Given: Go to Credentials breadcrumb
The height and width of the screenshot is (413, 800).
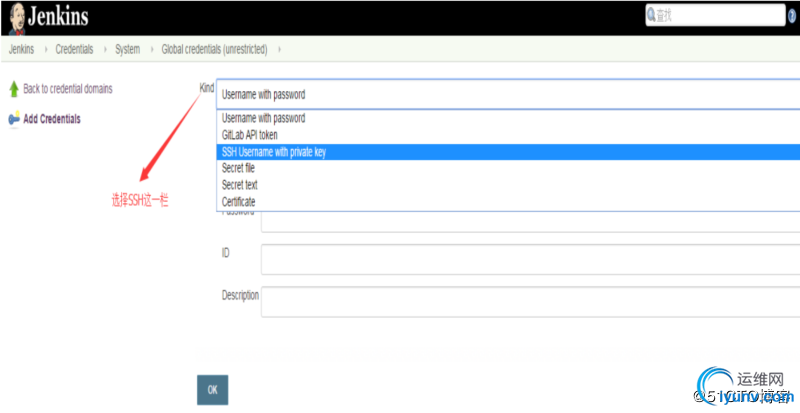Looking at the screenshot, I should tap(74, 50).
